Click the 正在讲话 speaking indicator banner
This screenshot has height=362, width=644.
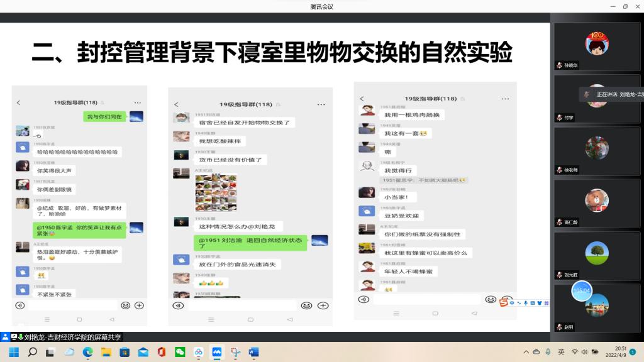pyautogui.click(x=612, y=94)
